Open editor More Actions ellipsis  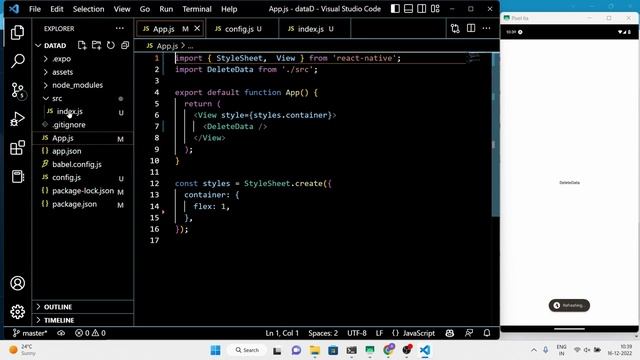pos(487,28)
